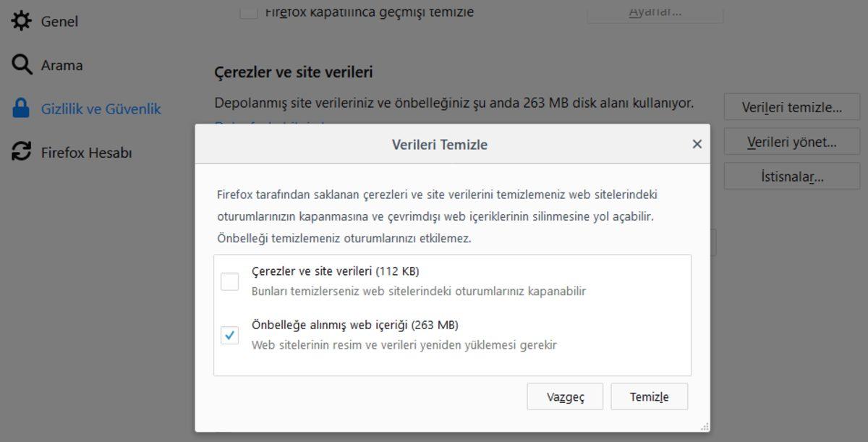The image size is (868, 442).
Task: Check Firefox kapatılınca geçmişi temizle
Action: coord(249,11)
